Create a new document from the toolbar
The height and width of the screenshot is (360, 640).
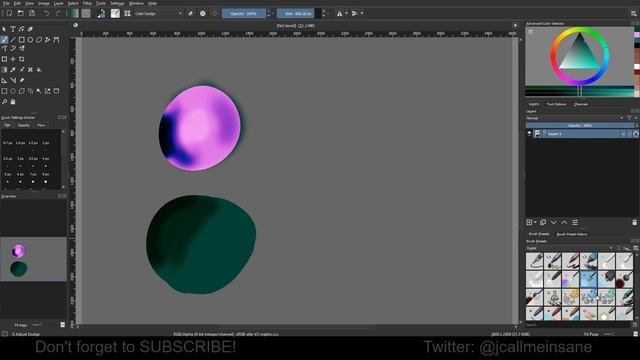tap(9, 13)
